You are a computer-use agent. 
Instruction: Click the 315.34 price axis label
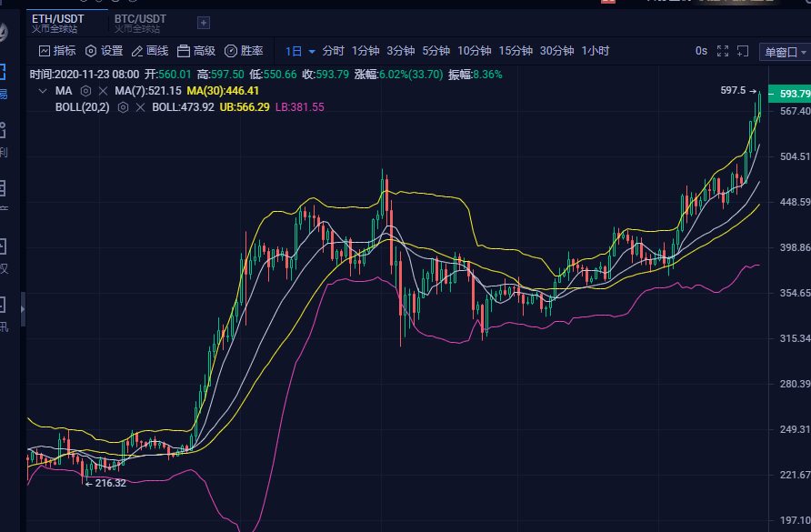pos(795,338)
